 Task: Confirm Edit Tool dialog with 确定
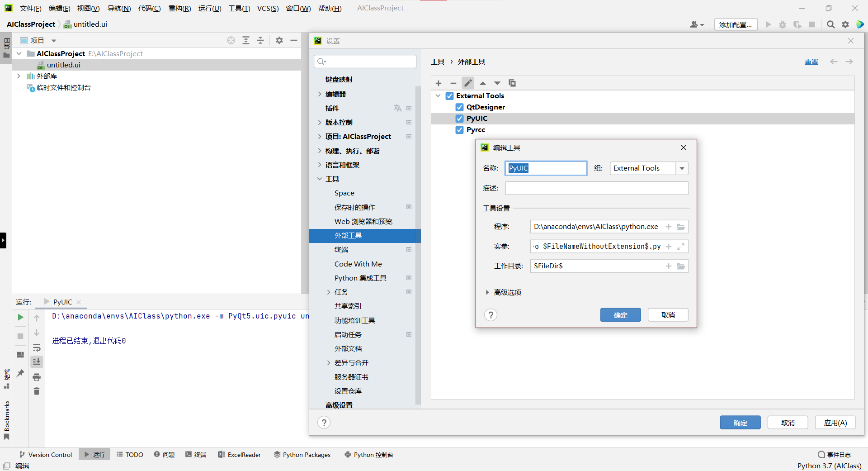620,315
